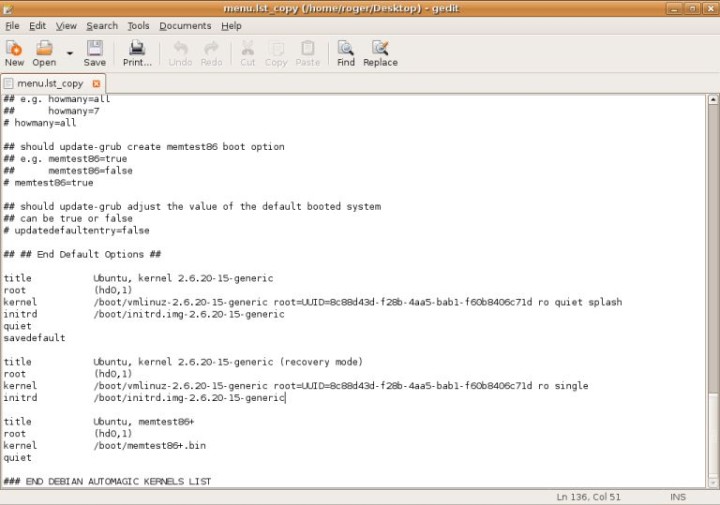
Task: Click the Print toolbar icon
Action: point(137,53)
